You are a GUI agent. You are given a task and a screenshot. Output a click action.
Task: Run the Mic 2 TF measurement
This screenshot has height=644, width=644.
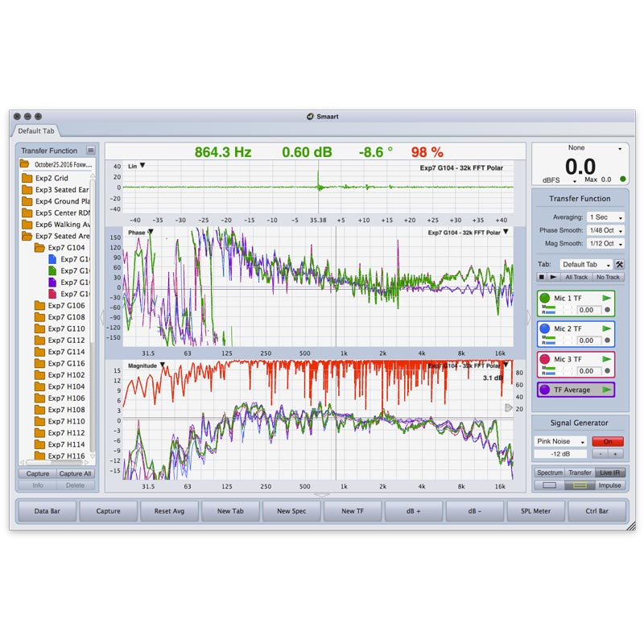coord(606,328)
